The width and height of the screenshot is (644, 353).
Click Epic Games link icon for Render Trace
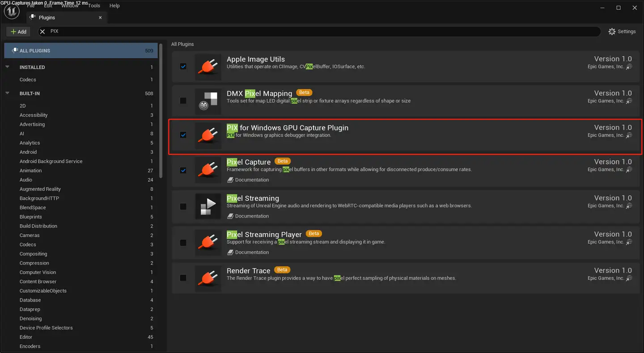629,278
